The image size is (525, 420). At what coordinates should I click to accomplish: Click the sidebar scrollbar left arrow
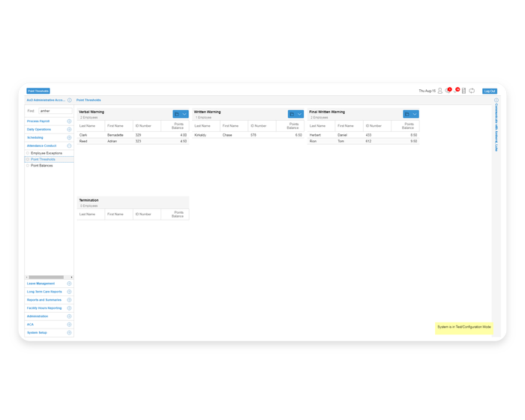pos(27,277)
